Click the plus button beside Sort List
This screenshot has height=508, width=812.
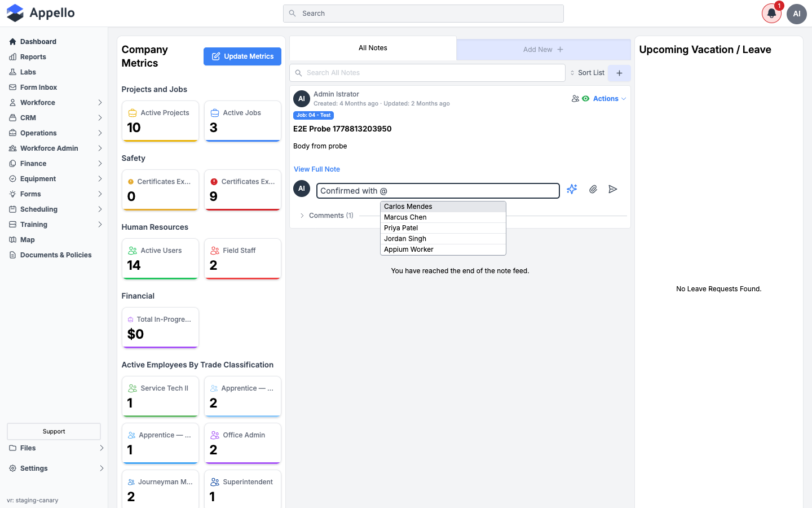coord(619,73)
